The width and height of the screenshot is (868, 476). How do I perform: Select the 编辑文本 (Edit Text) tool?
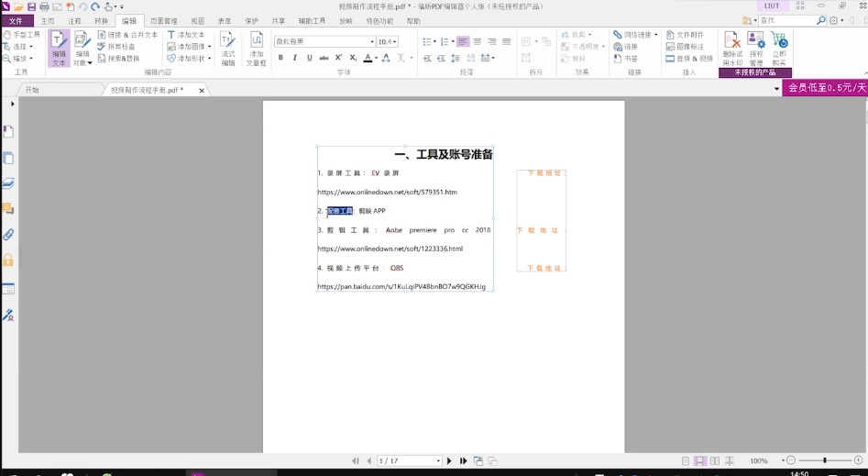tap(59, 49)
